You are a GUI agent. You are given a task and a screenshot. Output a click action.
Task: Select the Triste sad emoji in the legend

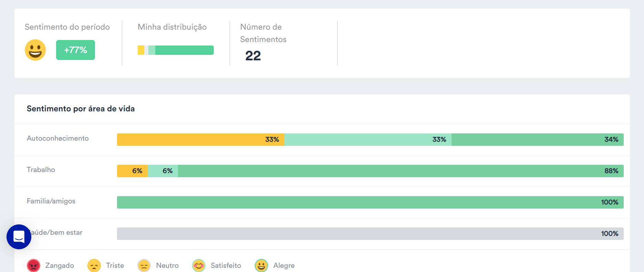click(94, 265)
